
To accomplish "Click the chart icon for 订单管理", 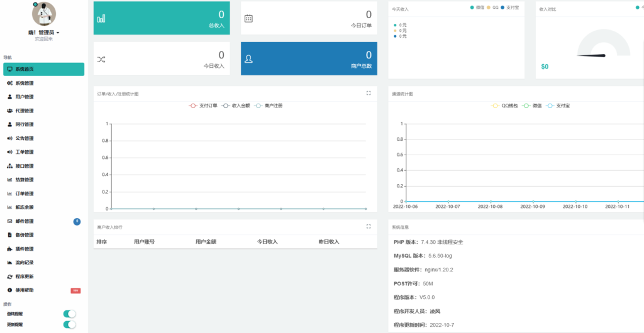I will point(10,194).
